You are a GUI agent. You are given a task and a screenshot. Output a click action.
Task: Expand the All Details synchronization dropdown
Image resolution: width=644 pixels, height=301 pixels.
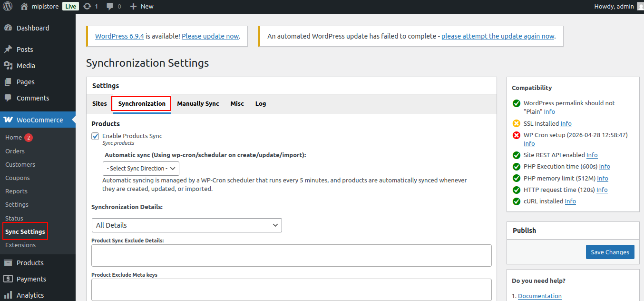(187, 225)
